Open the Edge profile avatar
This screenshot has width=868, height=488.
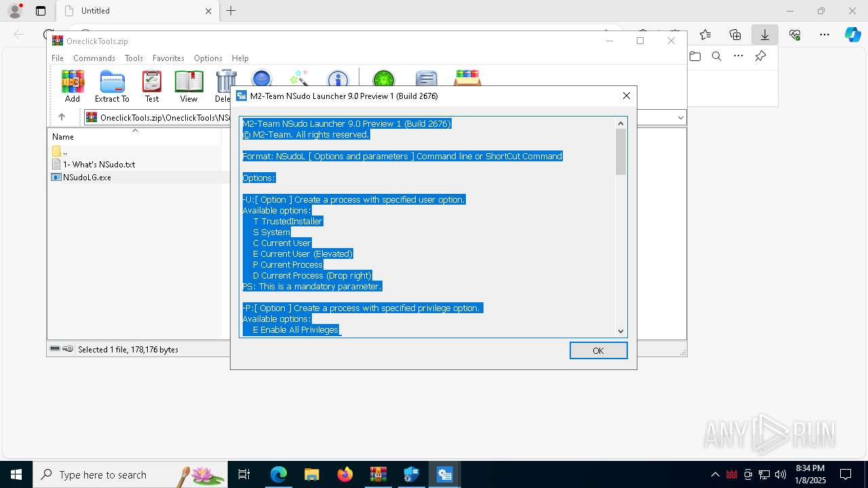coord(14,11)
